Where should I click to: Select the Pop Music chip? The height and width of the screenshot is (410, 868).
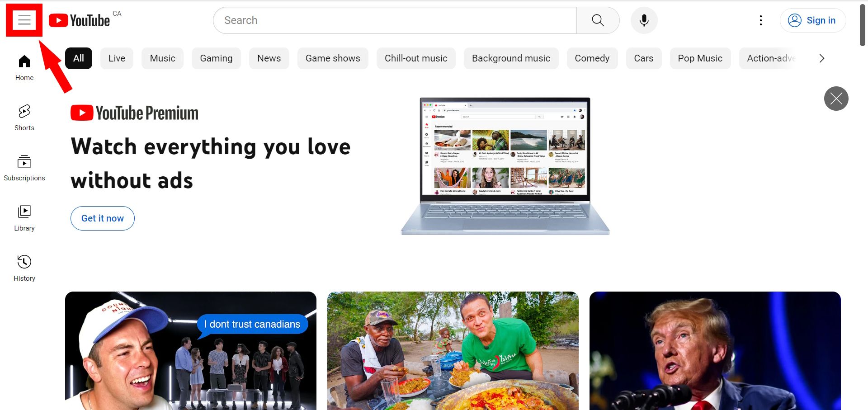700,58
